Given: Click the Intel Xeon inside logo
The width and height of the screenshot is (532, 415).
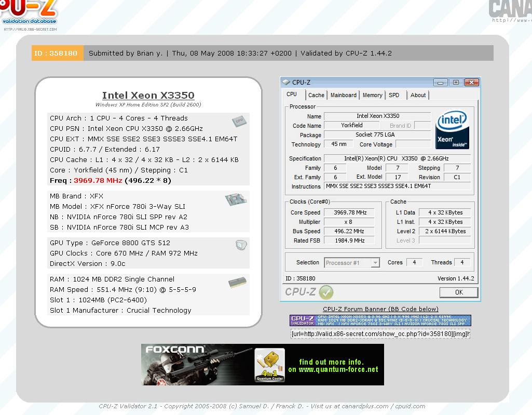Looking at the screenshot, I should (x=452, y=130).
